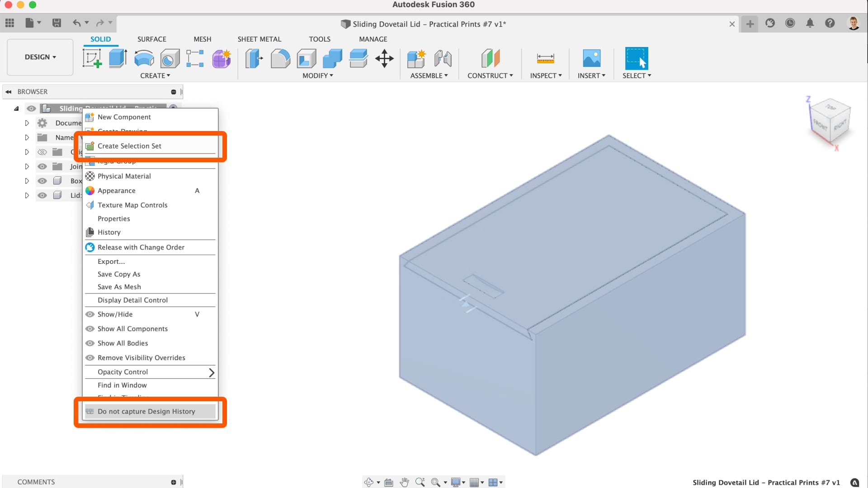Select the Combine tool

point(332,59)
